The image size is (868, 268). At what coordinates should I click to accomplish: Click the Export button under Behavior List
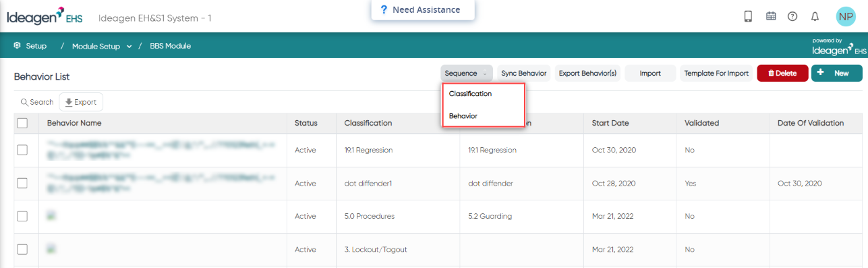click(81, 102)
